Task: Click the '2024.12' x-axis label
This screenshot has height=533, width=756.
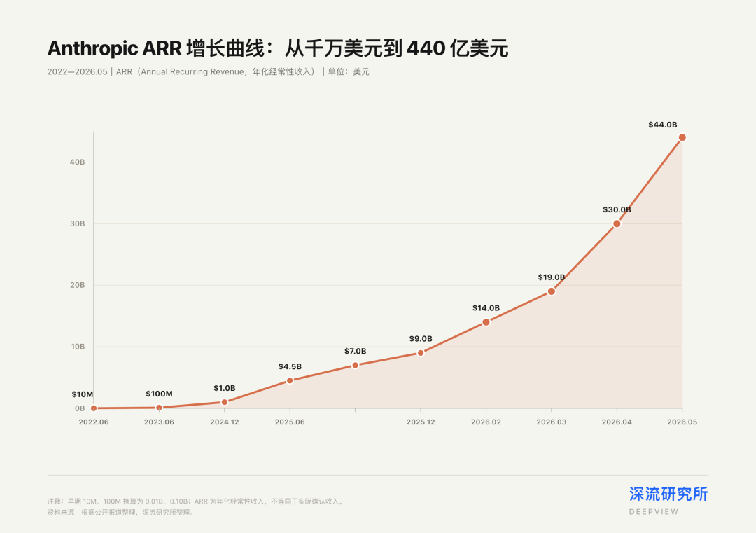Action: point(225,422)
